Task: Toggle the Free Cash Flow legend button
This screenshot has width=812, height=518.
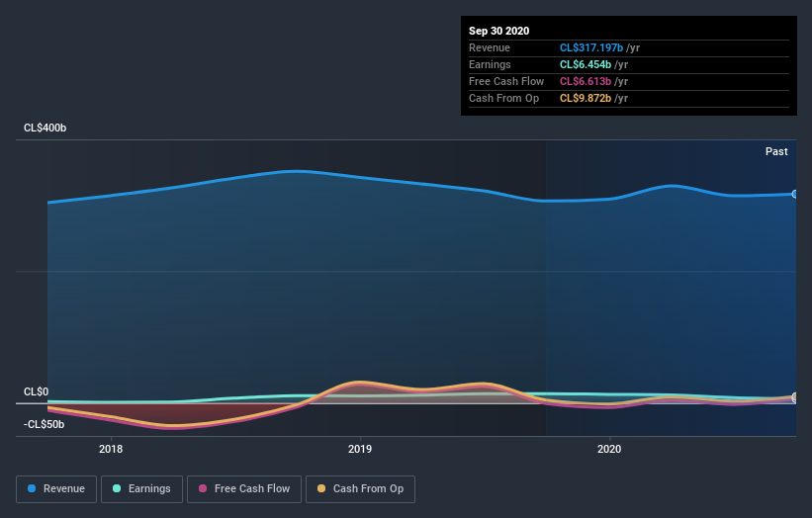Action: click(x=244, y=489)
